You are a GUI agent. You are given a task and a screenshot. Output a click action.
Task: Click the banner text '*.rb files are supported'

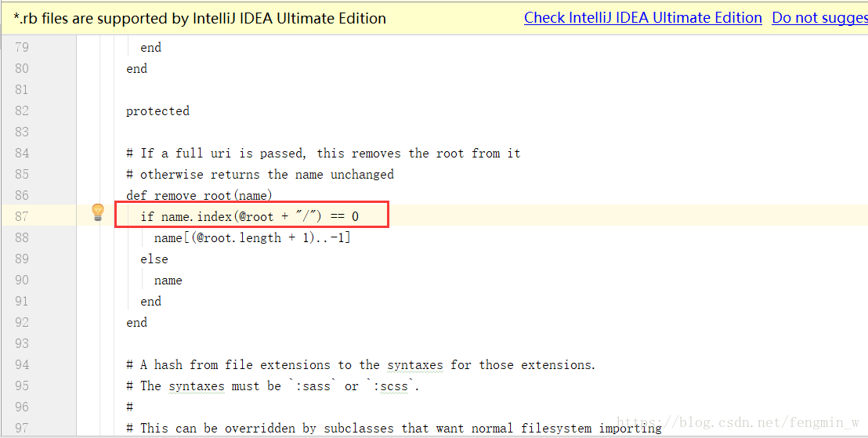pos(200,18)
